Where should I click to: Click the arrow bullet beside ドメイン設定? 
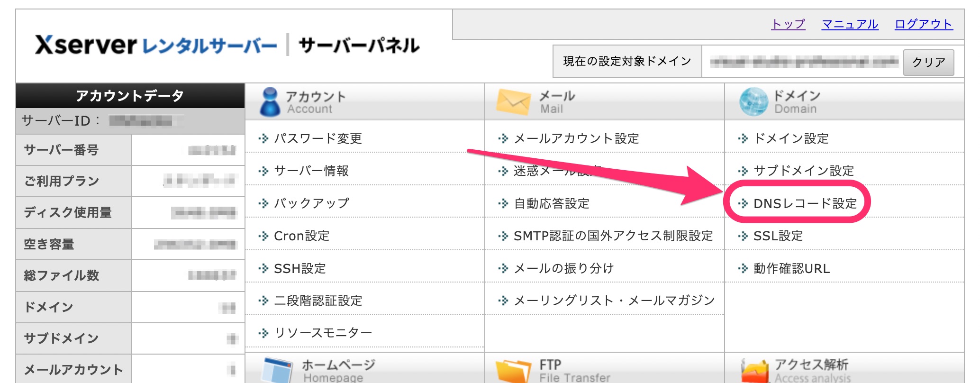743,139
